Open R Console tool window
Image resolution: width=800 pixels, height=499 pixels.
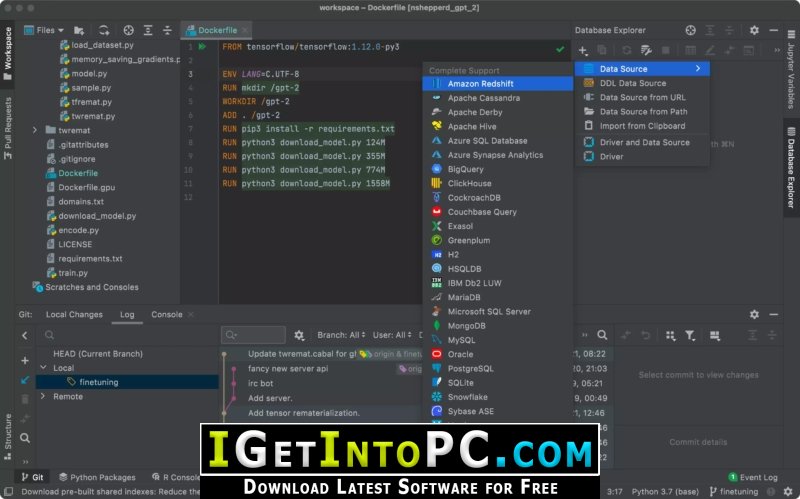(175, 477)
